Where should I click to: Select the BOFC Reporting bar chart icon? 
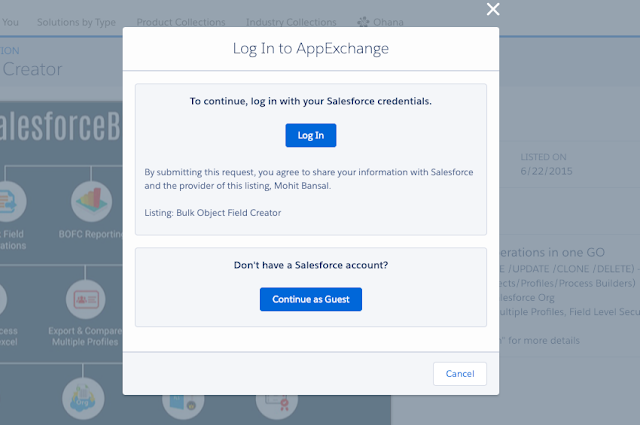(91, 201)
